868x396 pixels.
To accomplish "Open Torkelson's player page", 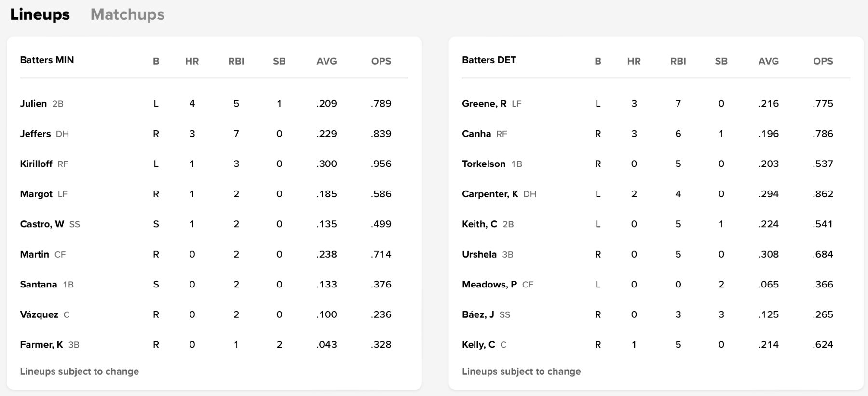I will (x=484, y=164).
